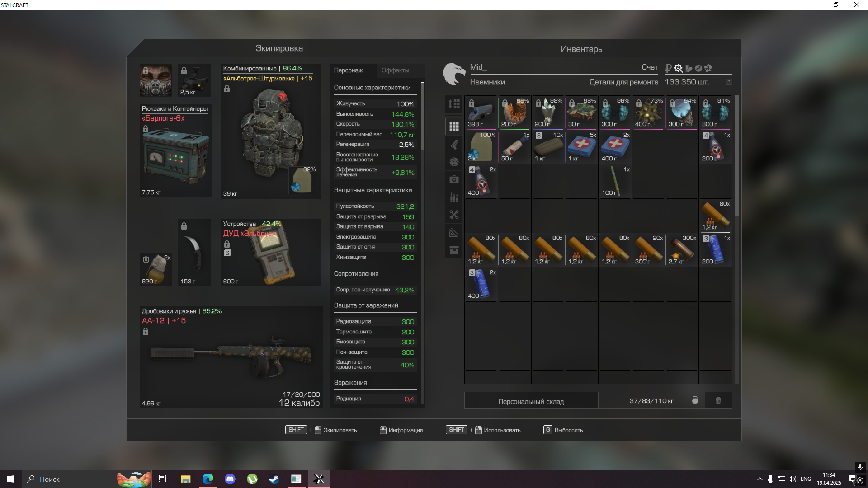The width and height of the screenshot is (868, 488).
Task: Select the 2x blue medkit 400 г
Action: 615,147
